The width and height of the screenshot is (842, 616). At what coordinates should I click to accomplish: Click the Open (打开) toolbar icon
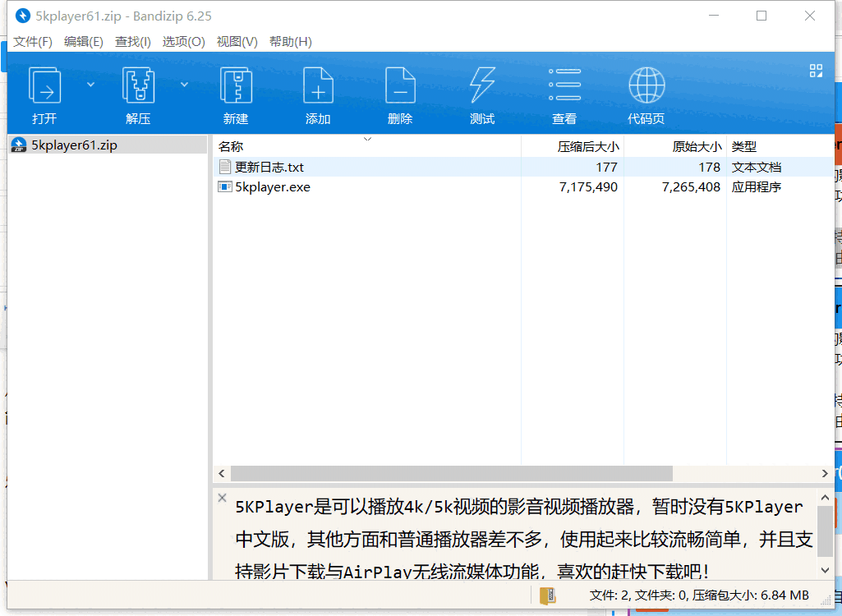click(44, 86)
